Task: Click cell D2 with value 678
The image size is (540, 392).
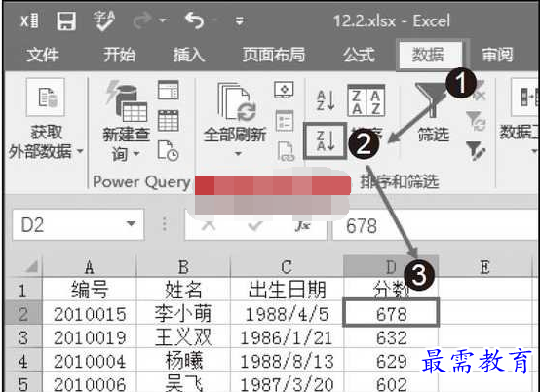Action: [391, 313]
